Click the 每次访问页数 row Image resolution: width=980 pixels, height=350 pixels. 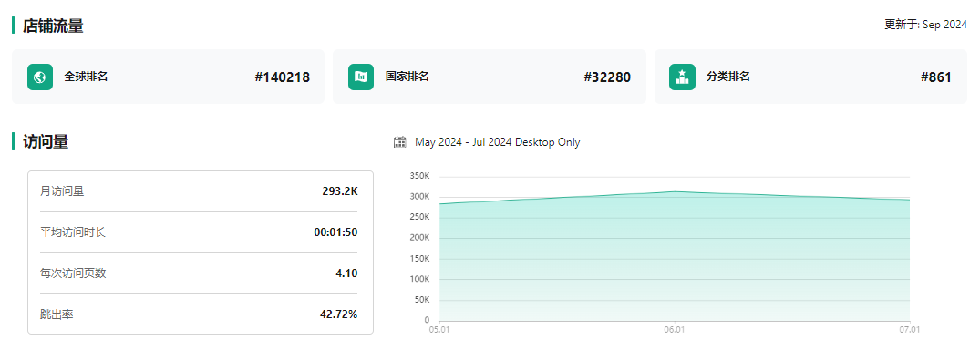click(x=199, y=273)
